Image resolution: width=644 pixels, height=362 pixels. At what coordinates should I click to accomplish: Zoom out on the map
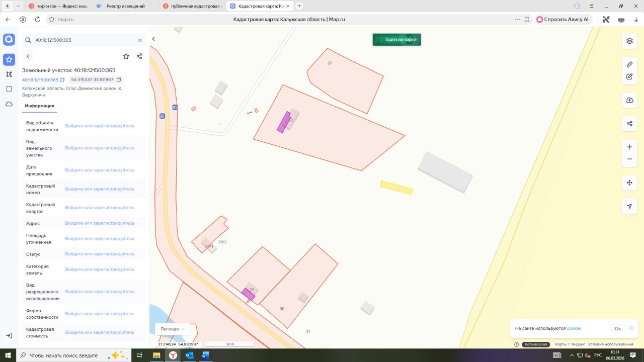pos(629,159)
